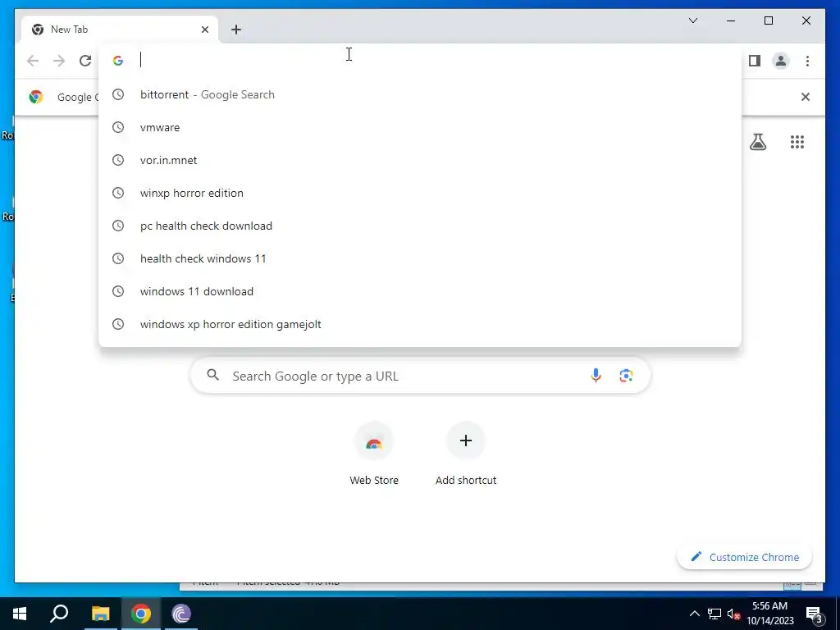This screenshot has width=840, height=630.
Task: Open Chrome's three-dot menu
Action: (807, 61)
